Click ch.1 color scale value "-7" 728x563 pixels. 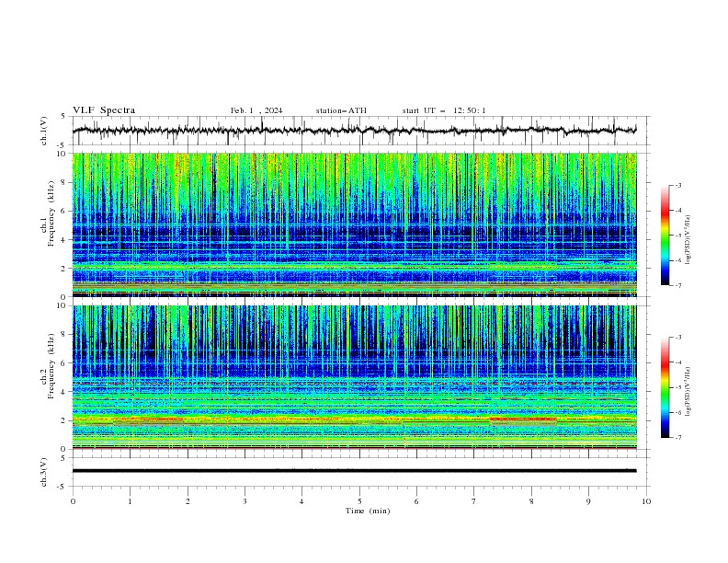pyautogui.click(x=678, y=285)
